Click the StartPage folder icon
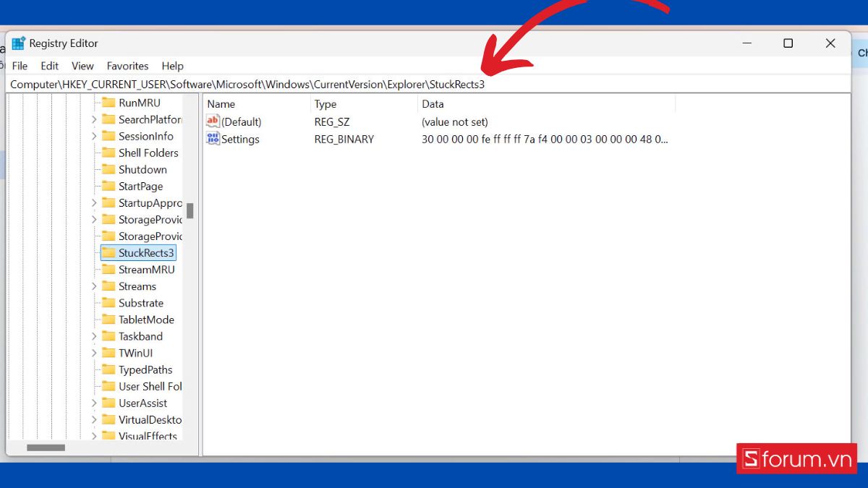 [109, 186]
